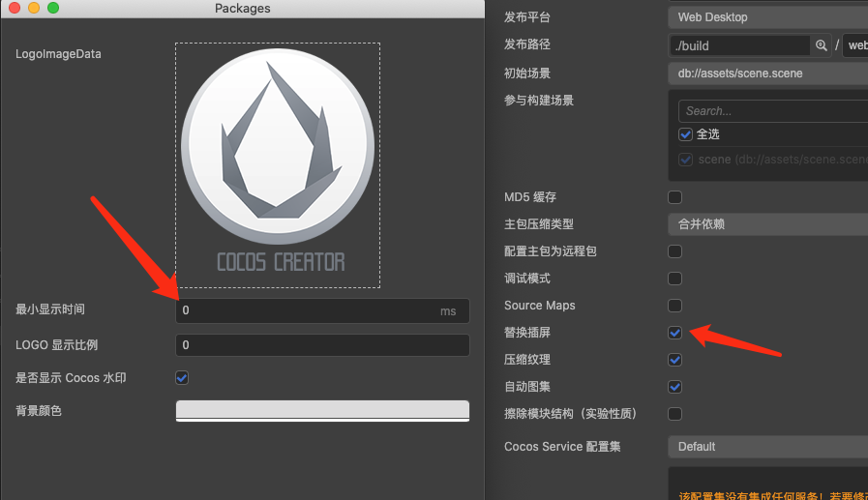868x500 pixels.
Task: Click the green zoom button of Packages window
Action: pos(53,8)
